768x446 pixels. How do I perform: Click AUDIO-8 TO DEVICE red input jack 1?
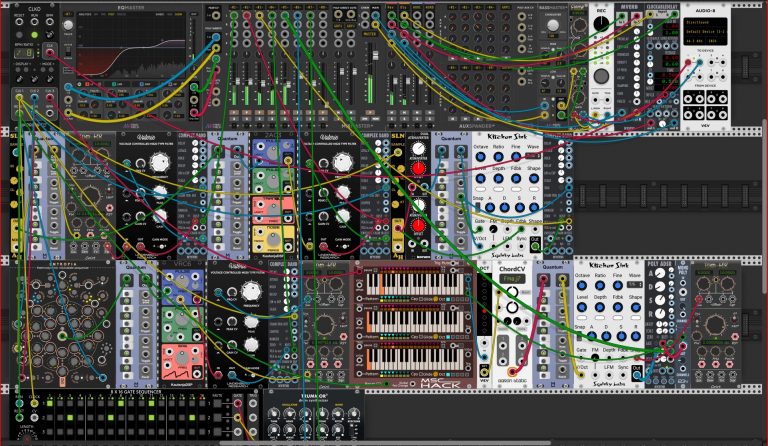point(689,62)
